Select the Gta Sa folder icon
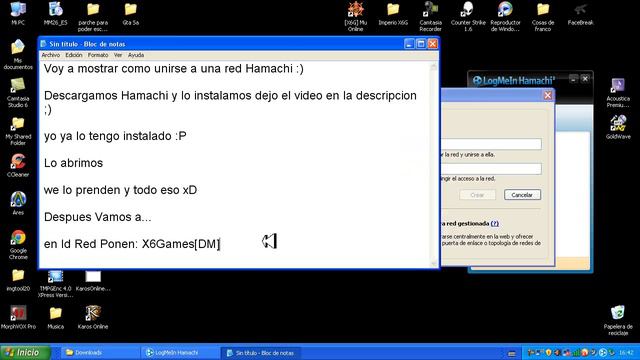640x360 pixels. (x=131, y=13)
